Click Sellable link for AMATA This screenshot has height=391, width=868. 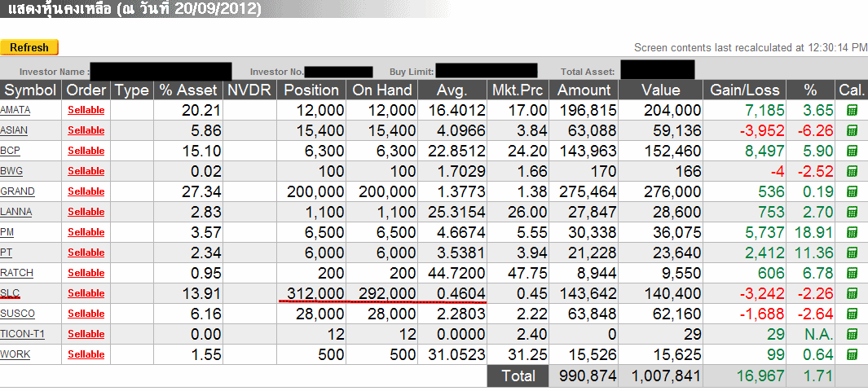[x=86, y=110]
